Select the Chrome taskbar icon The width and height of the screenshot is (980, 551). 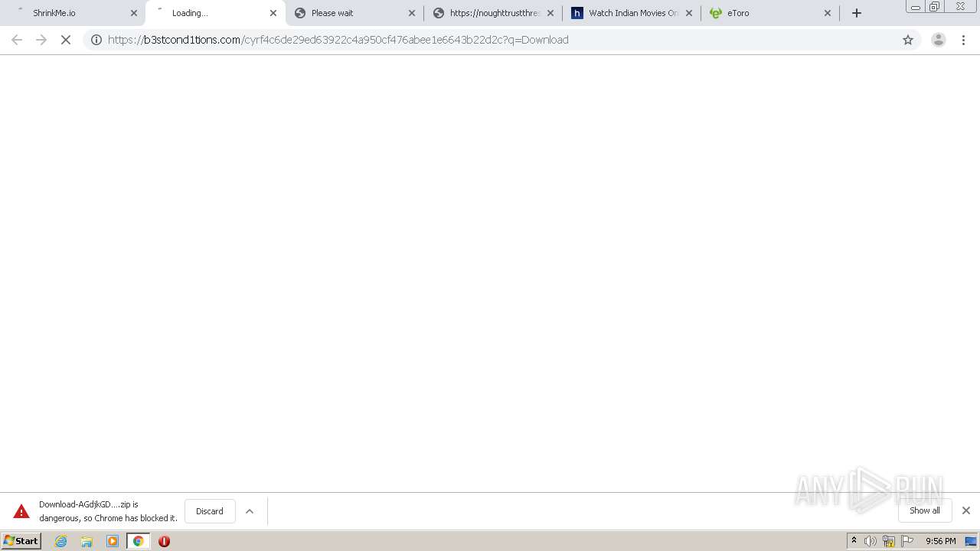pos(138,541)
